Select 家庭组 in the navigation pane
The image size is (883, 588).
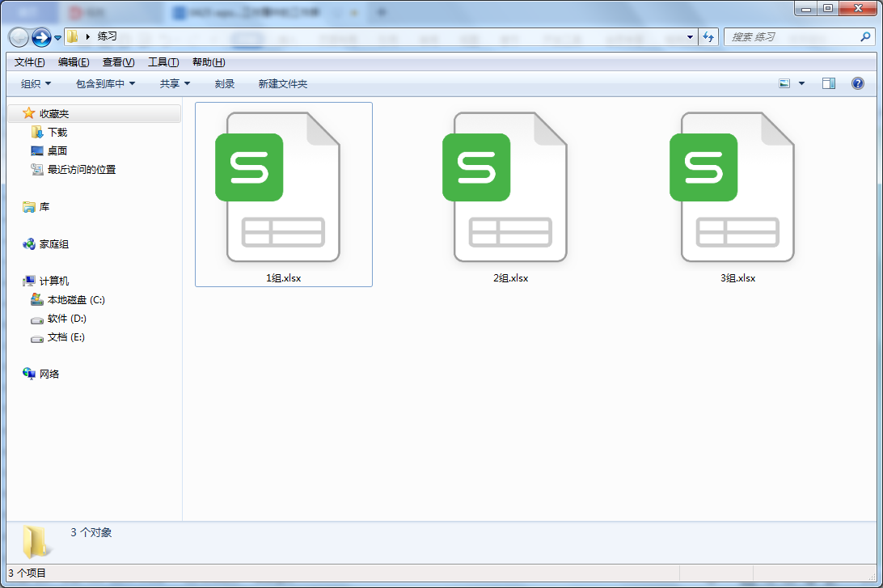pos(54,244)
